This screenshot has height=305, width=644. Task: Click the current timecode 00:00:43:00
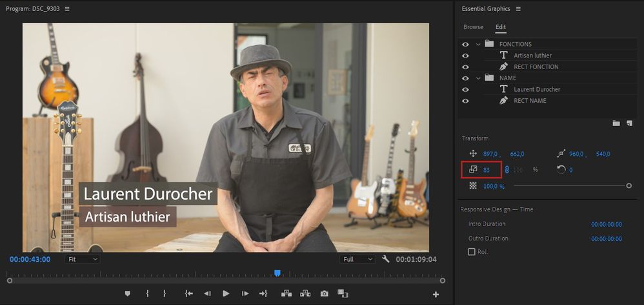tap(30, 259)
